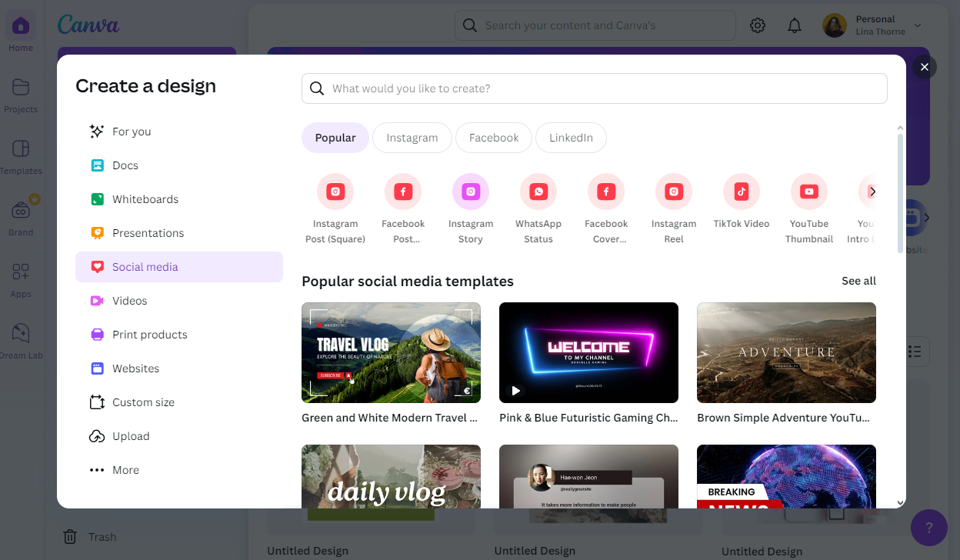
Task: Open the daily vlog template thumbnail
Action: click(x=391, y=476)
